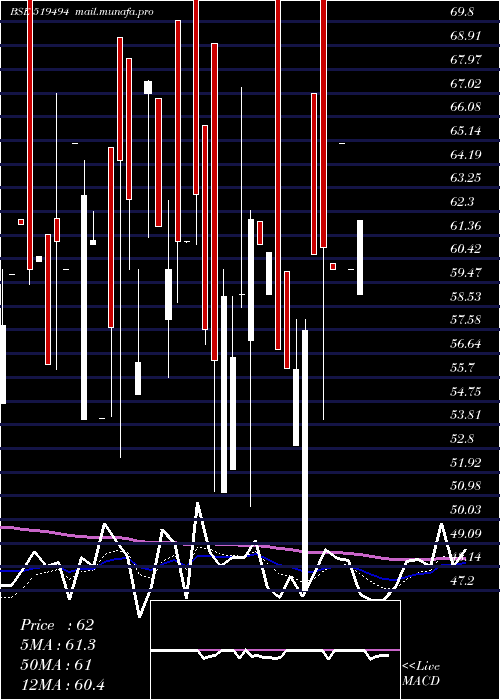Select the 50.03 price axis label
The height and width of the screenshot is (700, 500).
466,509
